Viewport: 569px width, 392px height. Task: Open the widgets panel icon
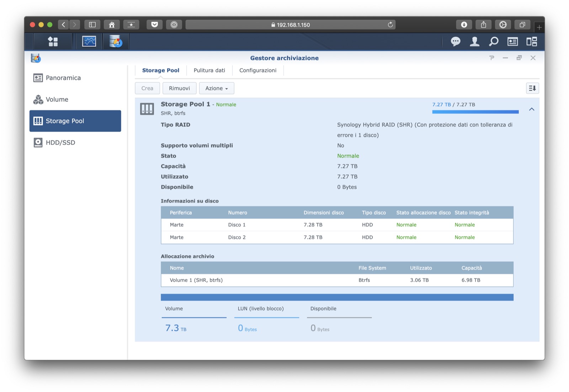click(512, 42)
